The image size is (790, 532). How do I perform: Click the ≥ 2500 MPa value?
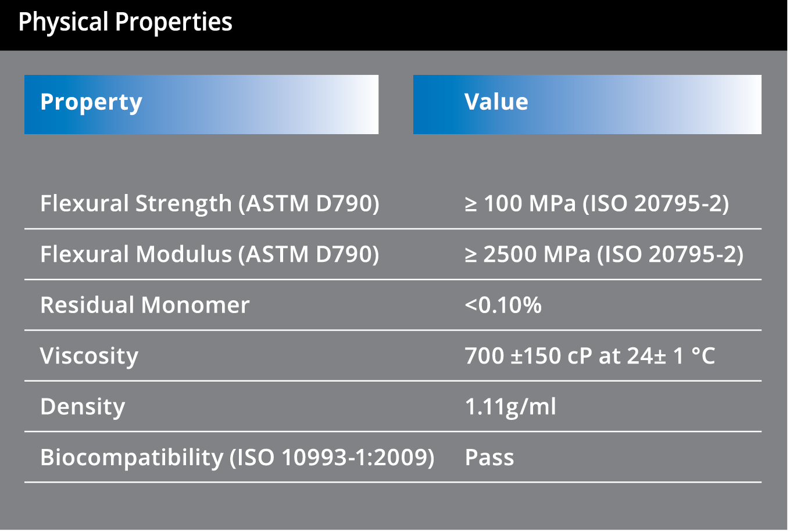[x=527, y=254]
